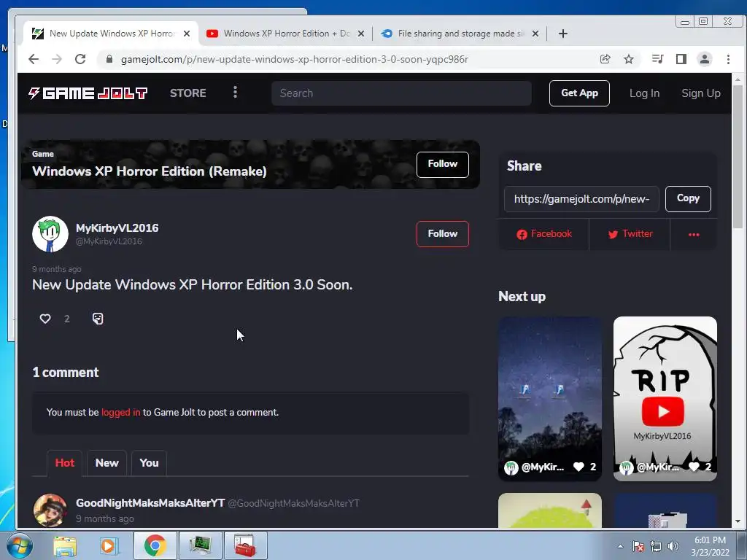Open the STORE menu item
Screen dimensions: 747x560
click(x=188, y=93)
